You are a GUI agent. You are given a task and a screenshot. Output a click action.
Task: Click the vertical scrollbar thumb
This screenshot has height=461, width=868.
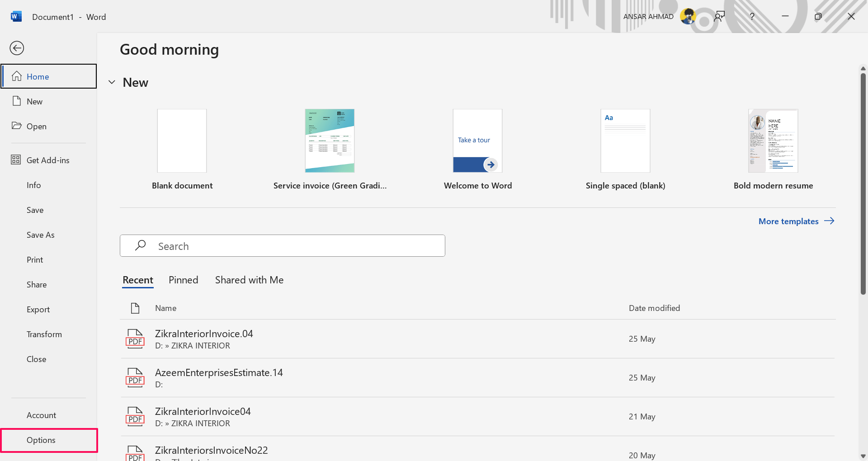(x=863, y=183)
